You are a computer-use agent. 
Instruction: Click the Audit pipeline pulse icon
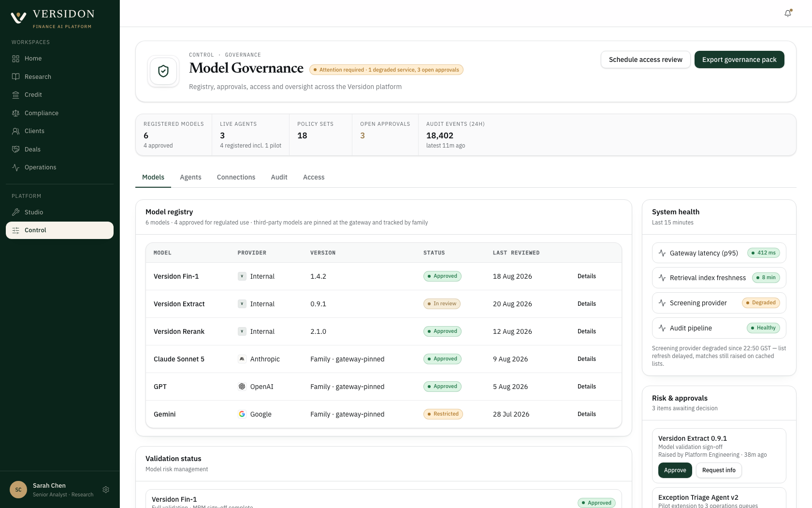[662, 328]
